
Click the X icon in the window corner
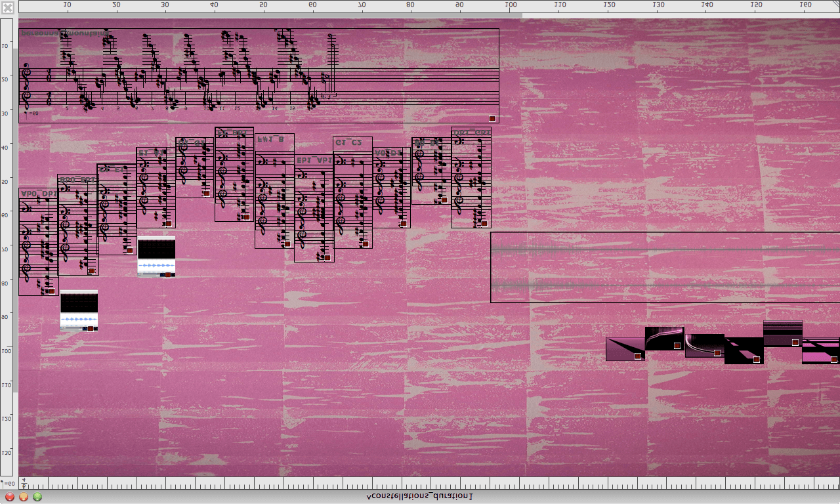pos(8,8)
